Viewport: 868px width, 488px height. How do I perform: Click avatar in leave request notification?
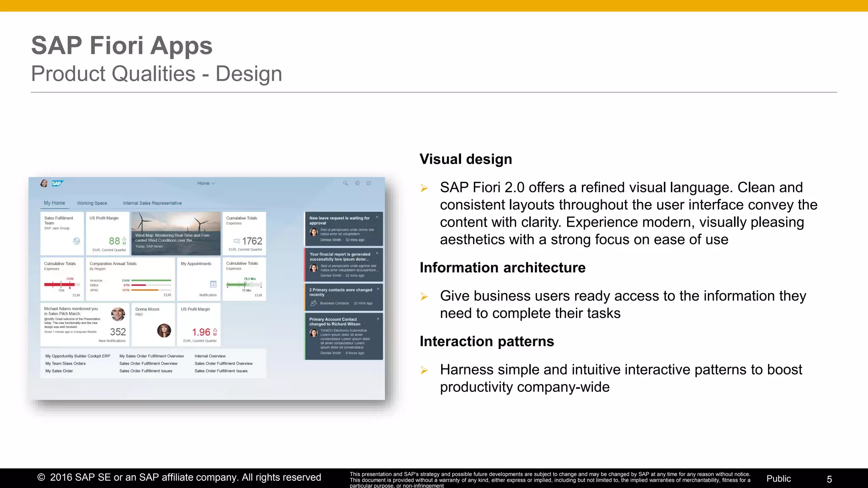pyautogui.click(x=314, y=232)
